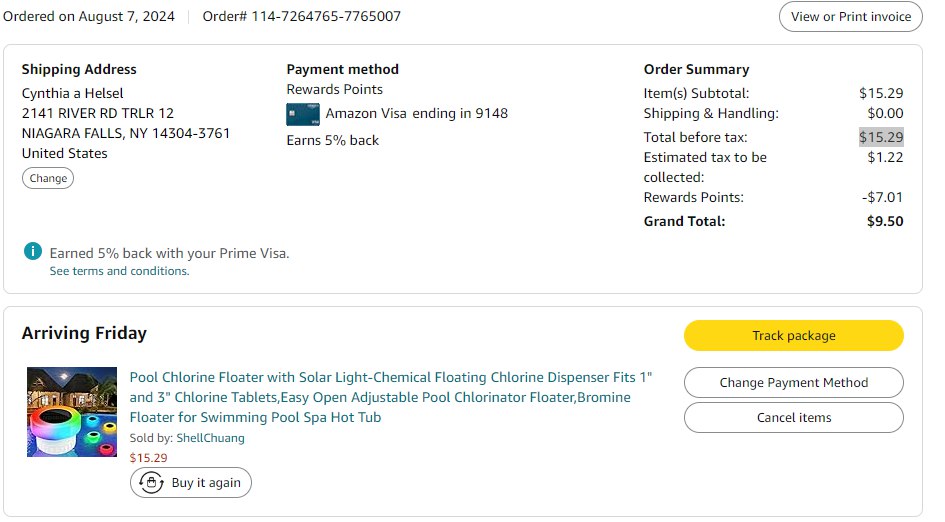Change the shipping address
The height and width of the screenshot is (522, 945).
pos(48,179)
